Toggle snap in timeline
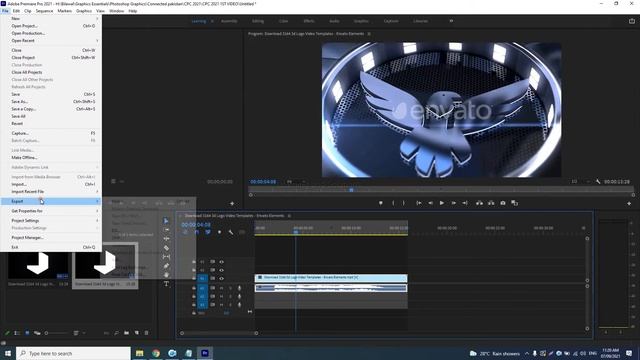The image size is (640, 360). [x=197, y=232]
